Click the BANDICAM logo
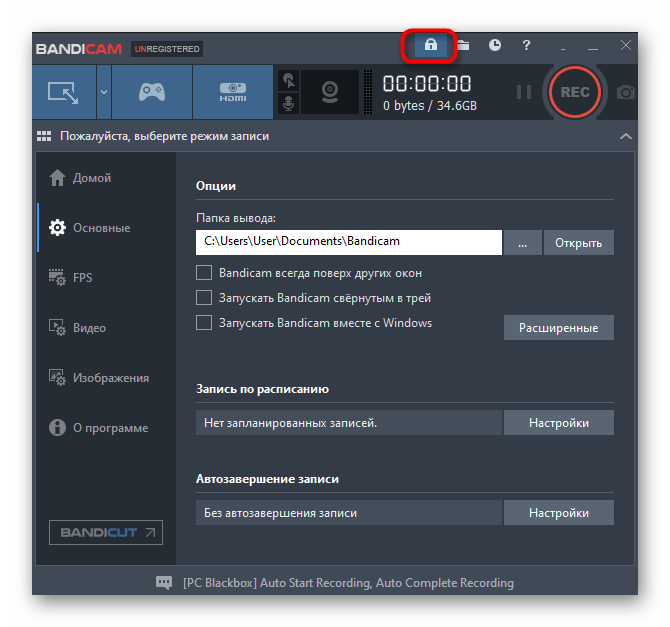The width and height of the screenshot is (670, 627). [x=79, y=49]
